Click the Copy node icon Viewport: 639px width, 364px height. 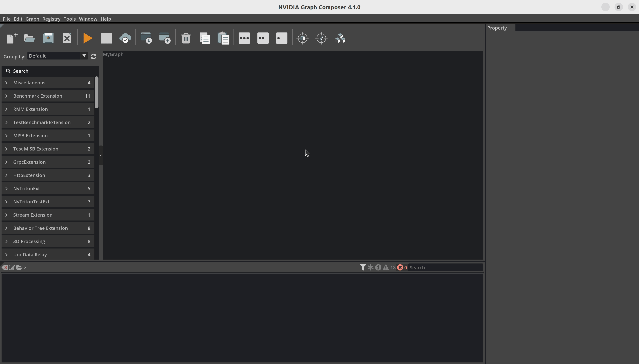pyautogui.click(x=205, y=38)
